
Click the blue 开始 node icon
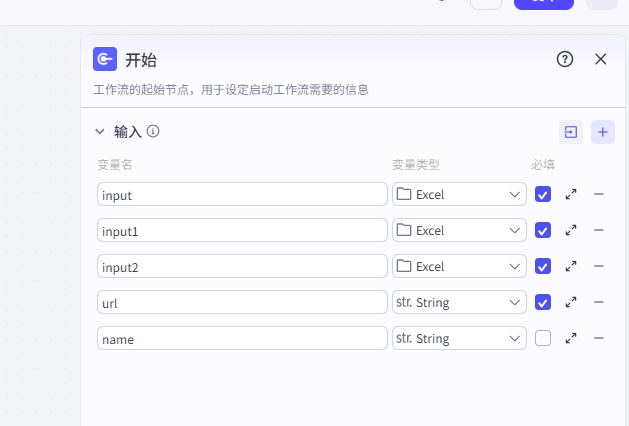(105, 59)
